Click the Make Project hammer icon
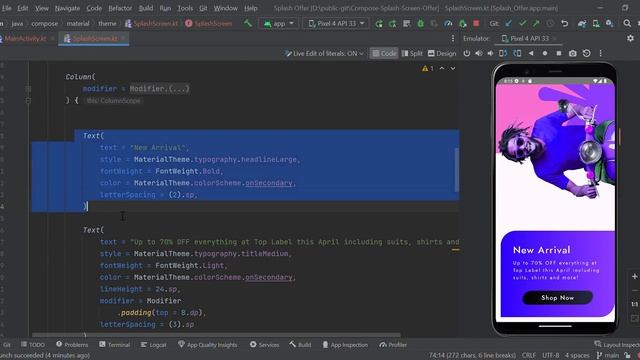Image resolution: width=640 pixels, height=360 pixels. point(248,23)
